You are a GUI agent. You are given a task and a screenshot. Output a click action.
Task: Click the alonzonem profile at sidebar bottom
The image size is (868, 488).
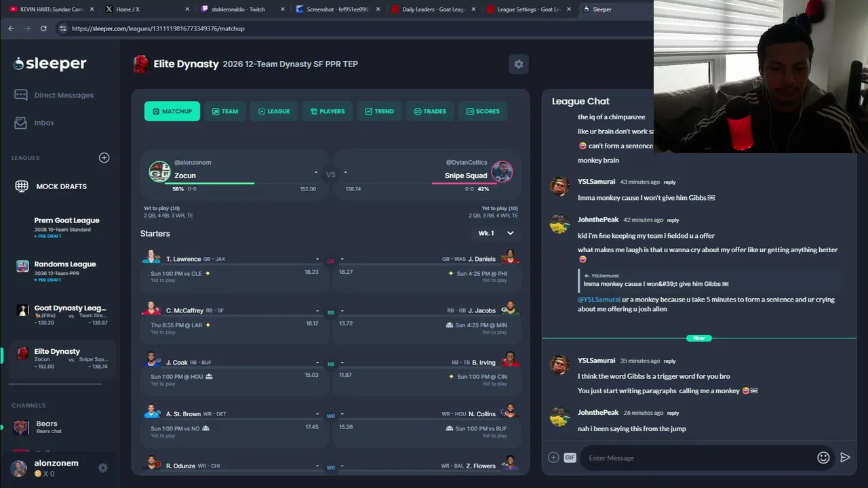[45, 468]
